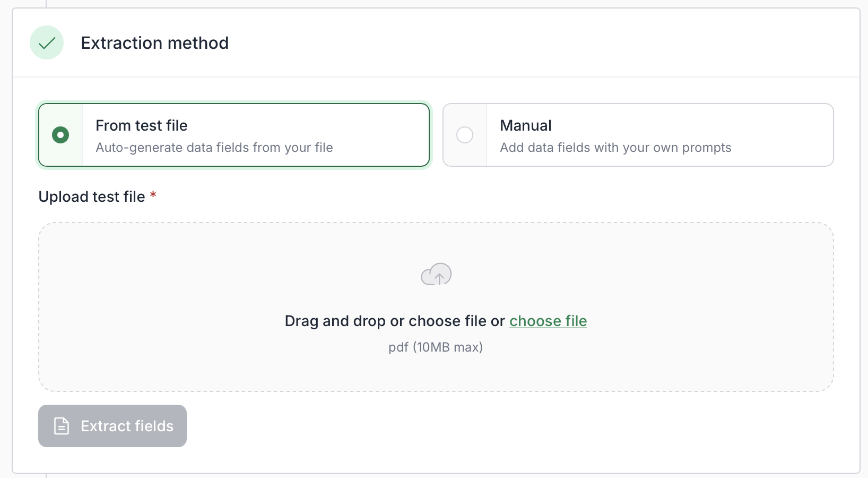Viewport: 868px width, 478px height.
Task: Click the cloud upload icon
Action: coord(436,274)
